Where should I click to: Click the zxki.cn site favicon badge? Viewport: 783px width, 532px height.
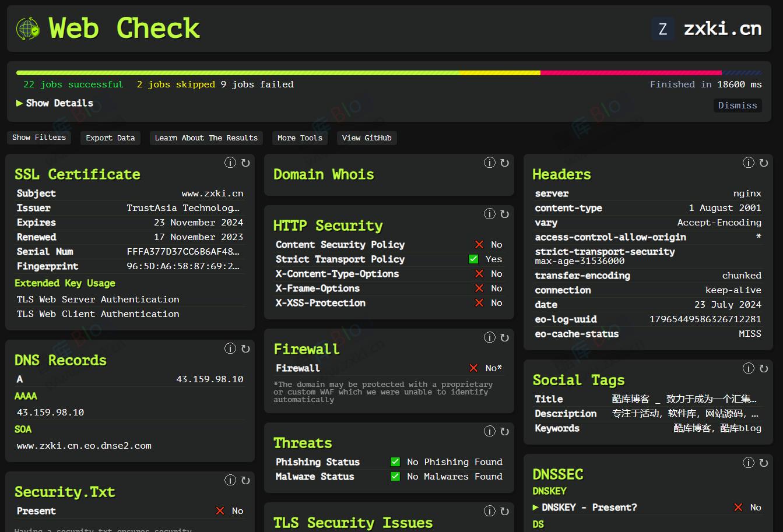662,27
